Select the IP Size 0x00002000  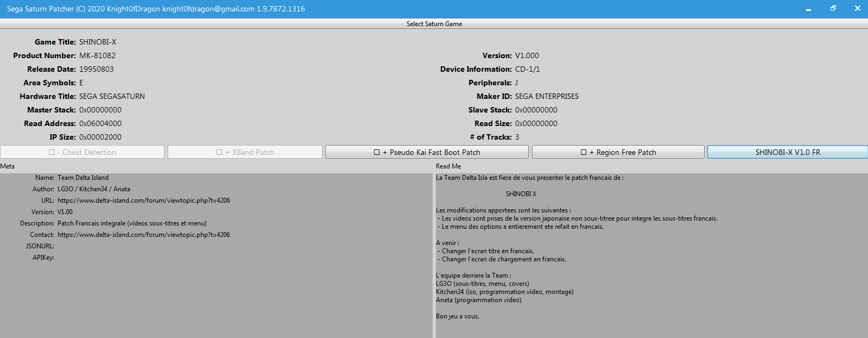pyautogui.click(x=100, y=137)
